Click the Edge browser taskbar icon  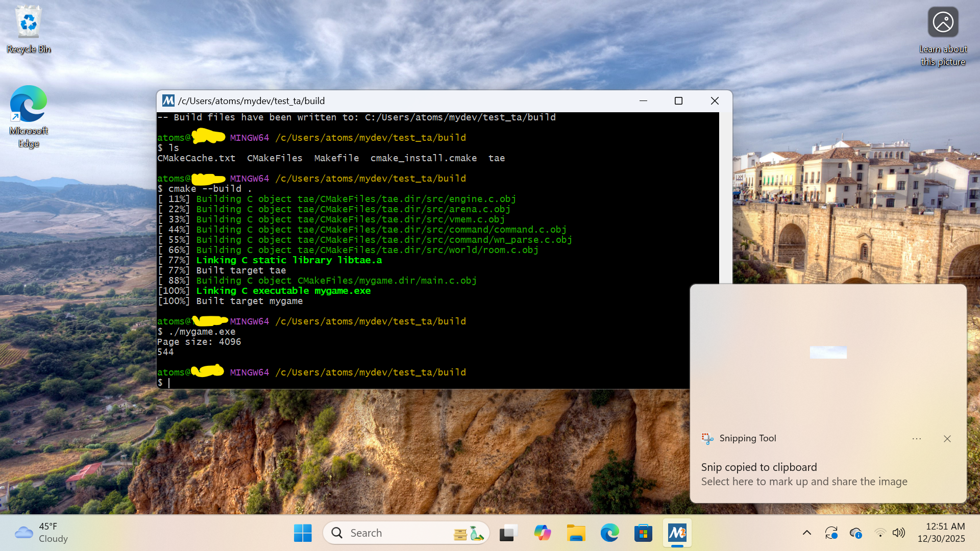tap(609, 533)
